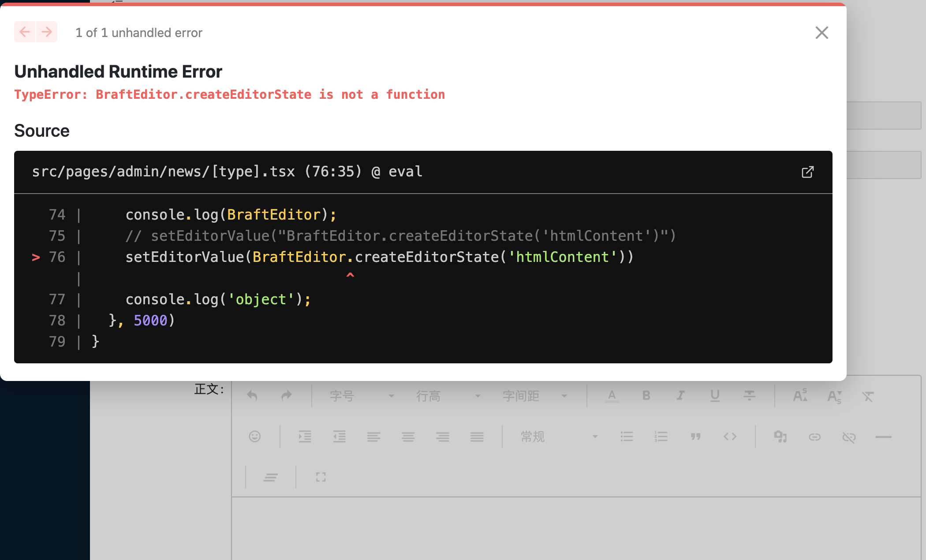Click inside the editor content area

573,529
